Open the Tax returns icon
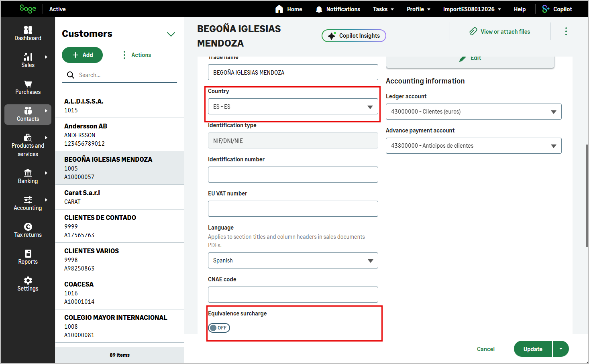The width and height of the screenshot is (589, 364). (28, 227)
